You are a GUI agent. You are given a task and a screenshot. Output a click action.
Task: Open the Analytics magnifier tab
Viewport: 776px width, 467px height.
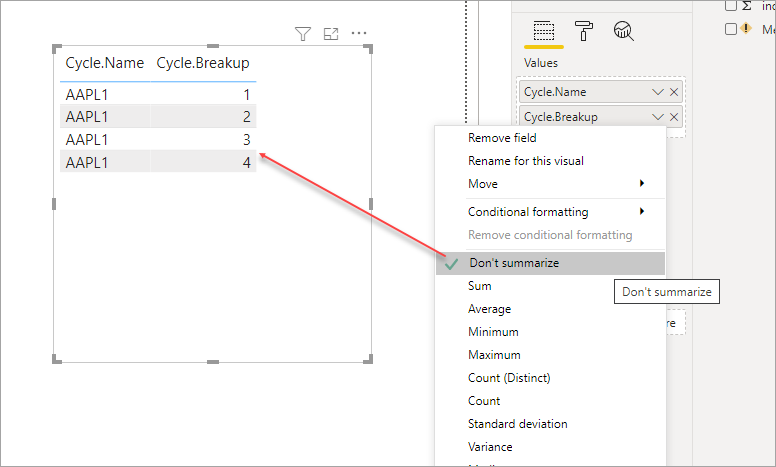pos(624,31)
